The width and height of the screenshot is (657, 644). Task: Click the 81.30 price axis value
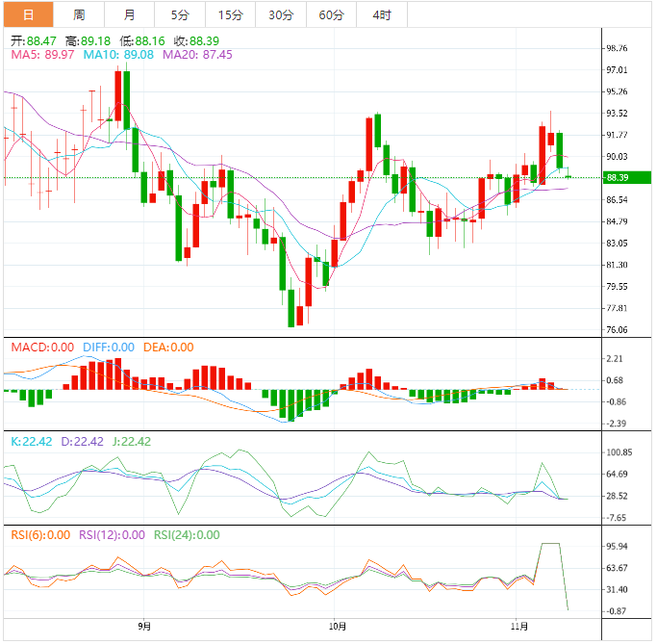617,265
